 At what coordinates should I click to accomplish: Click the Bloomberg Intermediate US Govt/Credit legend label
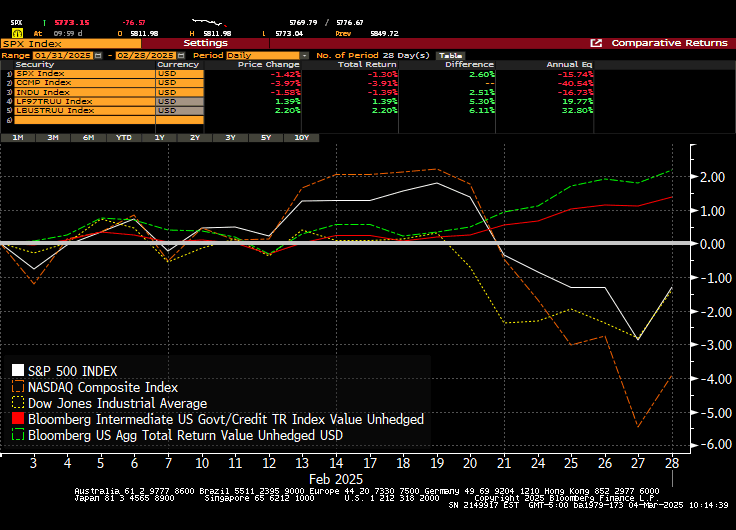tap(226, 419)
